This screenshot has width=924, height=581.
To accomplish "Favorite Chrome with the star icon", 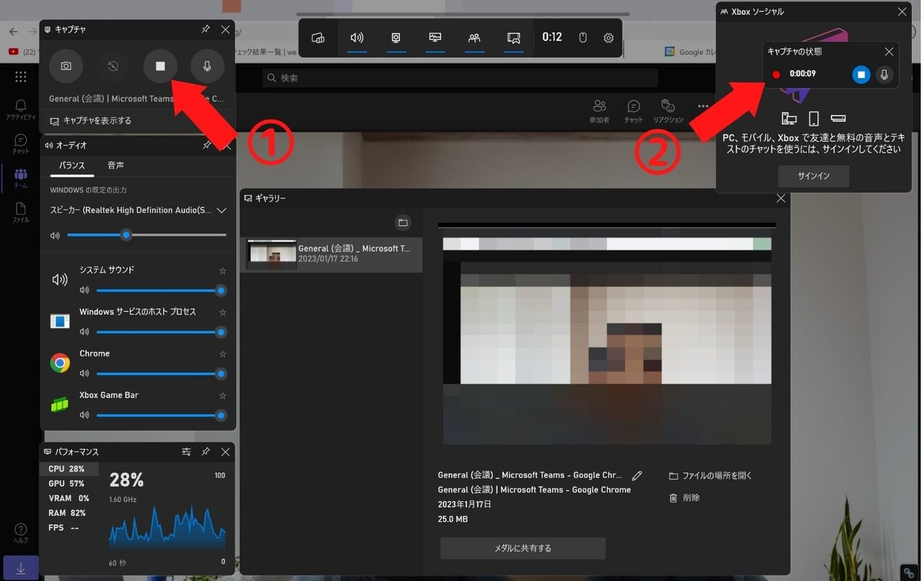I will [x=222, y=354].
